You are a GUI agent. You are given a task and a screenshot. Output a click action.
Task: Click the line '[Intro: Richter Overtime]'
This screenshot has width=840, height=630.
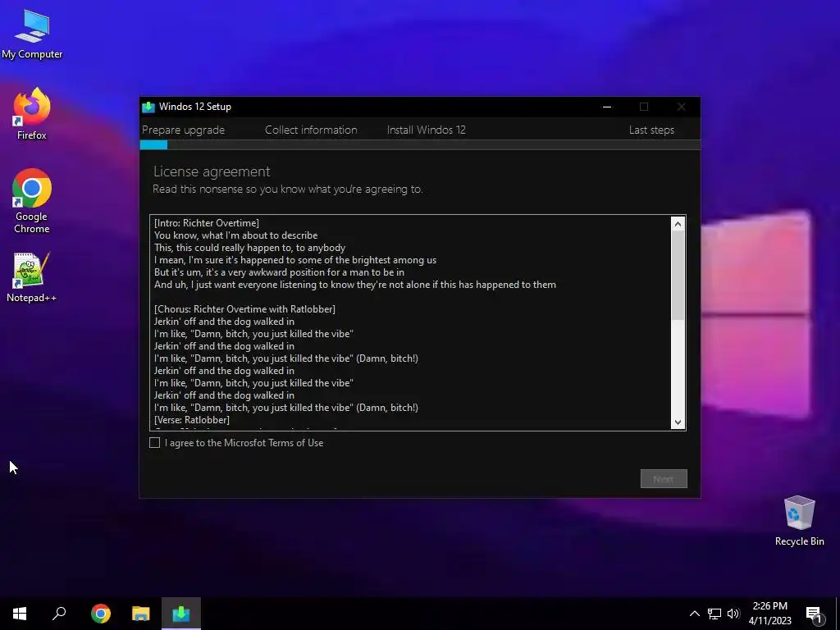click(x=206, y=223)
